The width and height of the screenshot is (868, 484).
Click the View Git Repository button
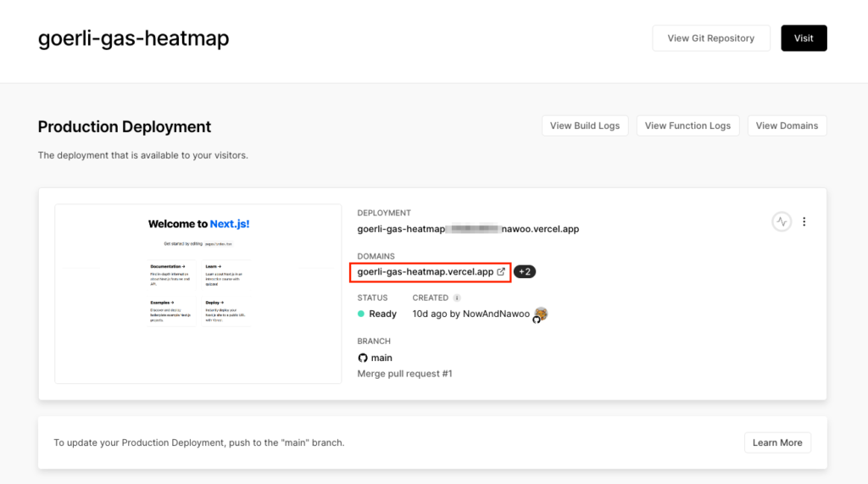(x=711, y=38)
